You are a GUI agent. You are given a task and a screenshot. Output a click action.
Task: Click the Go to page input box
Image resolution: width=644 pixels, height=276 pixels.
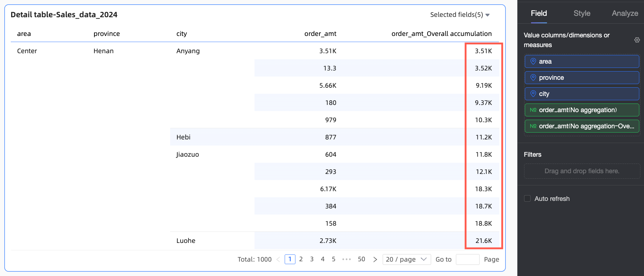click(x=467, y=259)
